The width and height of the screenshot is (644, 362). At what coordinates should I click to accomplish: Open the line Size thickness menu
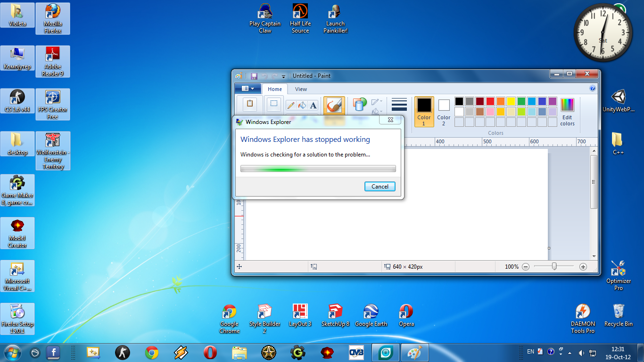click(x=399, y=105)
